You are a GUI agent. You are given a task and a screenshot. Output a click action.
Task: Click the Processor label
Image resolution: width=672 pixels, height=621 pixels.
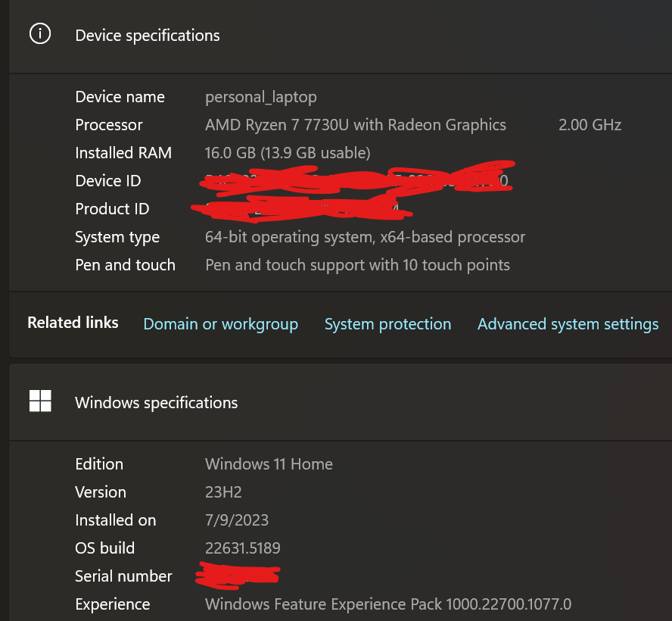click(109, 125)
